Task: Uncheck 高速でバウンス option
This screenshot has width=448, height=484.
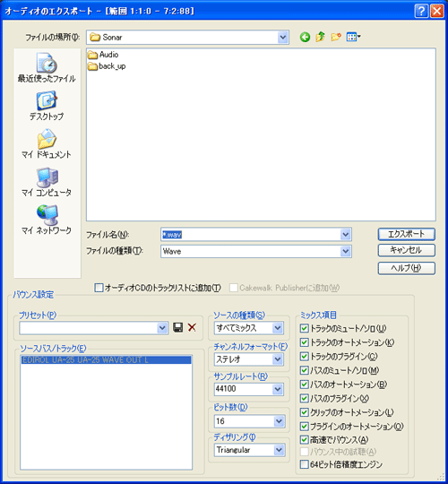Action: [305, 439]
